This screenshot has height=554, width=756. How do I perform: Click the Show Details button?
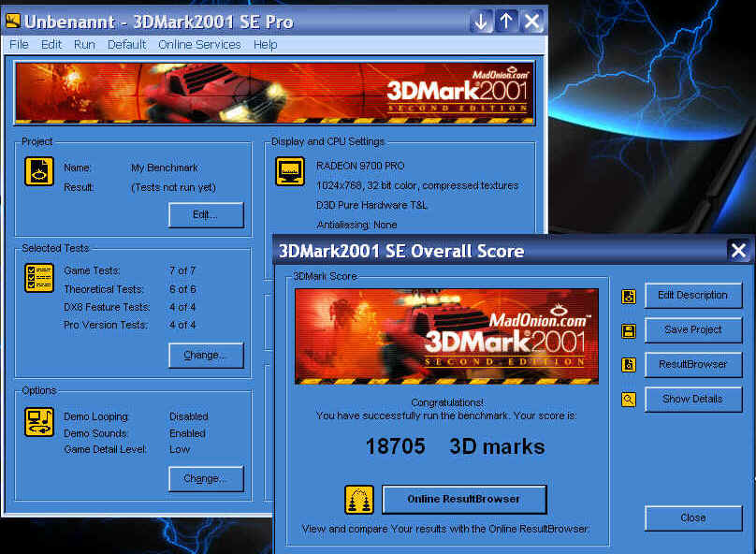(x=693, y=400)
